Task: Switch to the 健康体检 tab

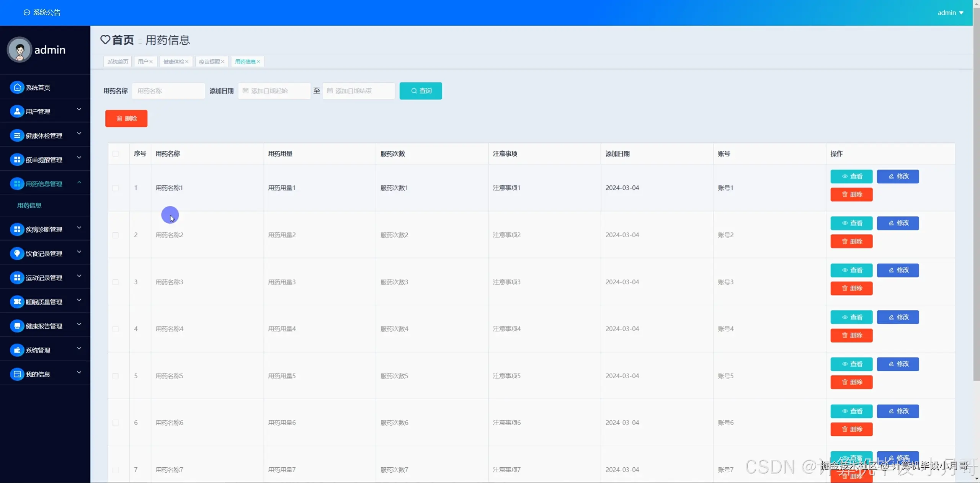Action: pos(173,62)
